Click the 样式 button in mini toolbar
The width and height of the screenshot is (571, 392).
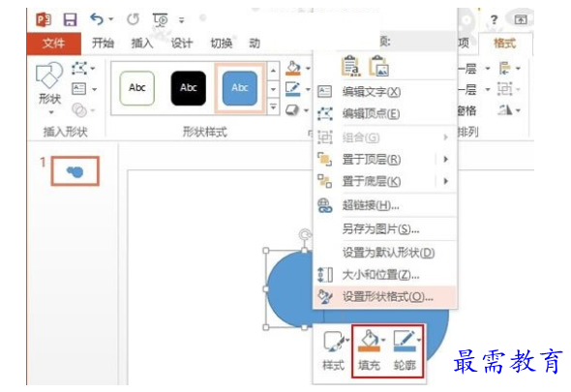click(334, 350)
